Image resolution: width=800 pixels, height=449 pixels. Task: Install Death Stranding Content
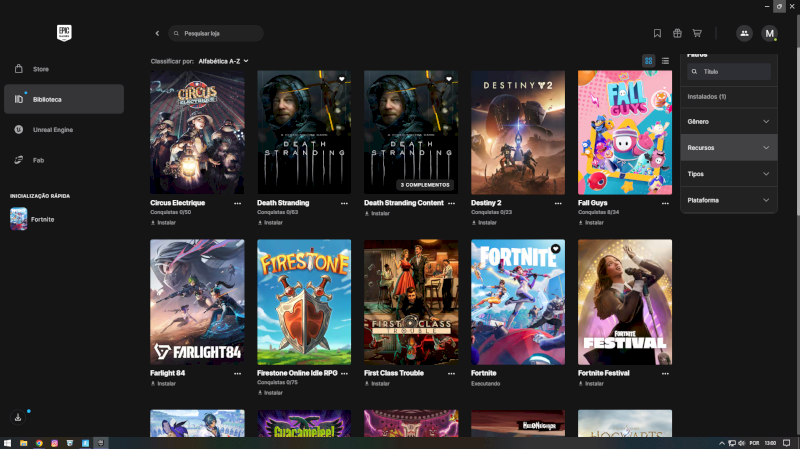coord(377,213)
